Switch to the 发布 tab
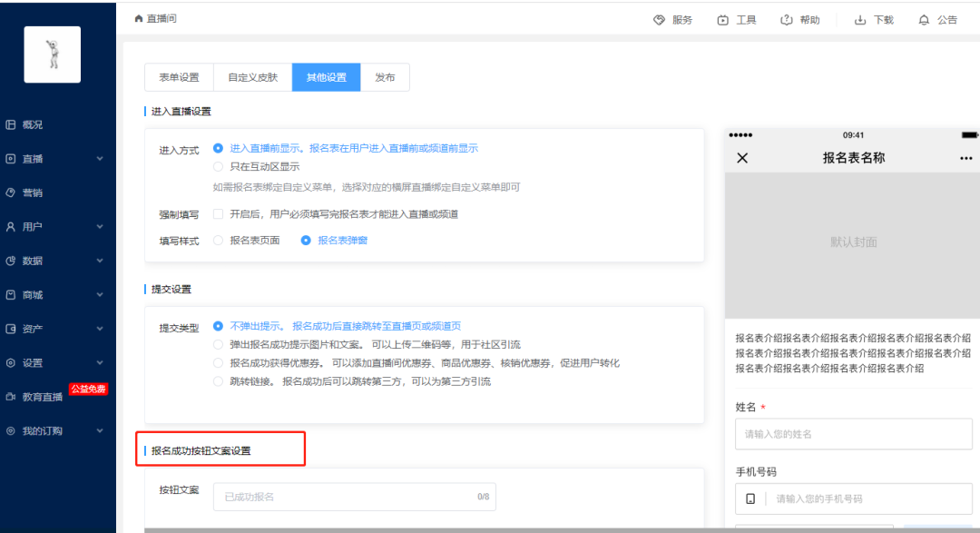980x533 pixels. click(x=385, y=77)
